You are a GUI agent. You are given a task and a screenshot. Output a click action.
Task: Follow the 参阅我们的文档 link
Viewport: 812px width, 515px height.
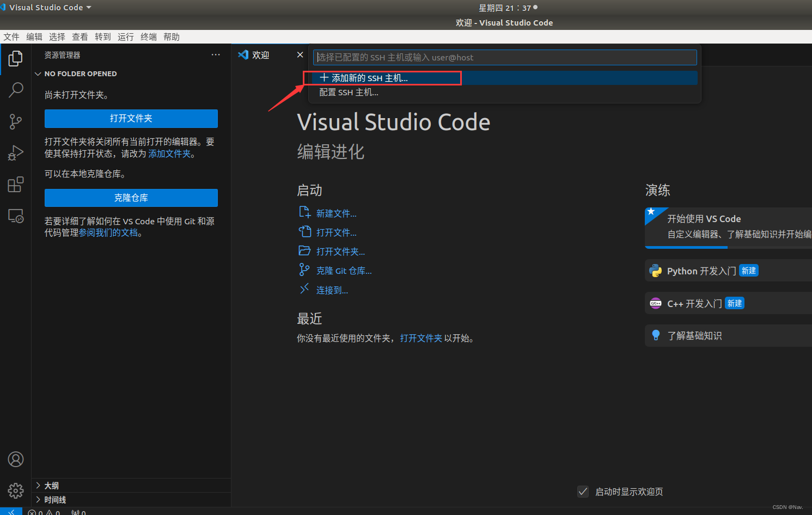click(x=108, y=233)
